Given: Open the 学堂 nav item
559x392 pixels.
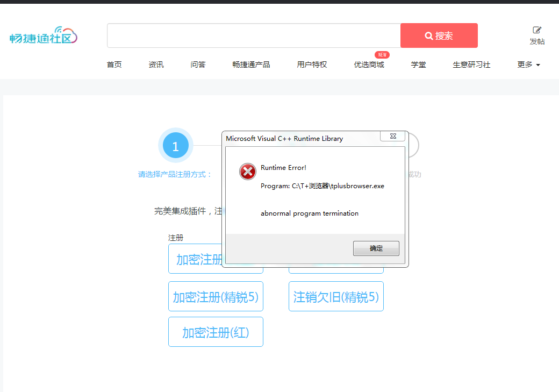Looking at the screenshot, I should [419, 65].
